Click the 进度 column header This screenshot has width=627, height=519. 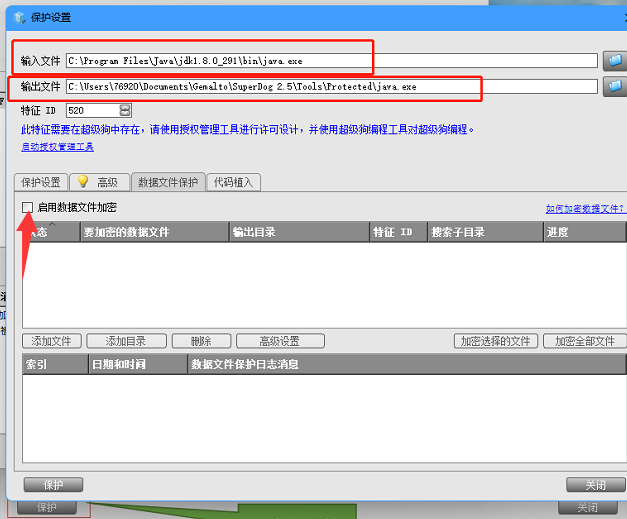584,232
